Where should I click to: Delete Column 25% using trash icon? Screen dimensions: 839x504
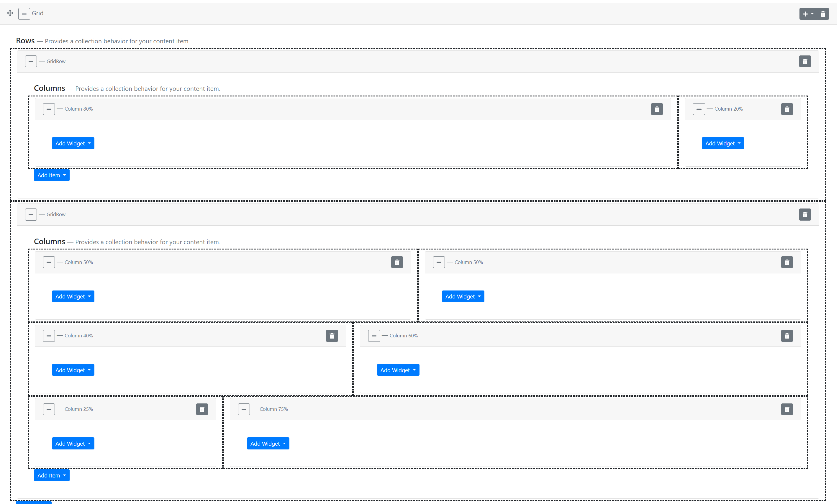click(202, 409)
